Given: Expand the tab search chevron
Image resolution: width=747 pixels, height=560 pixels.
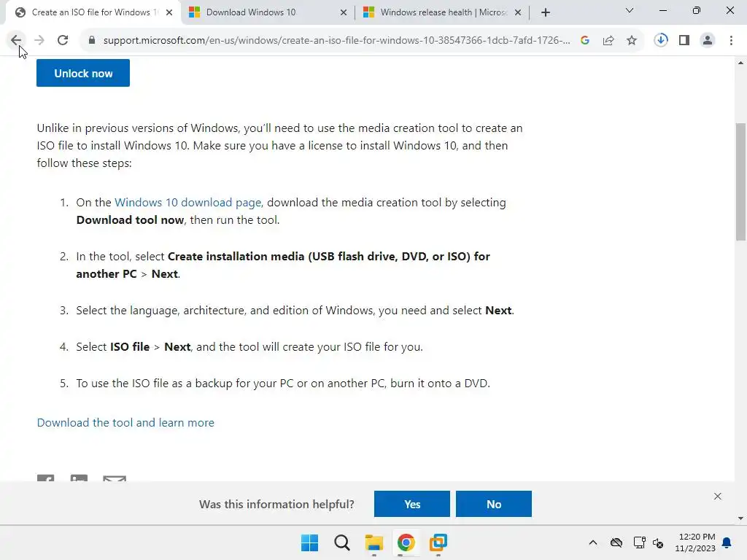Looking at the screenshot, I should point(630,10).
